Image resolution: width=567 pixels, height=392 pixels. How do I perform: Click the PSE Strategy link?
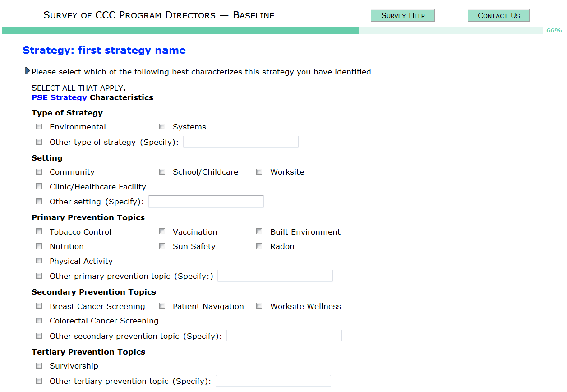(x=59, y=97)
